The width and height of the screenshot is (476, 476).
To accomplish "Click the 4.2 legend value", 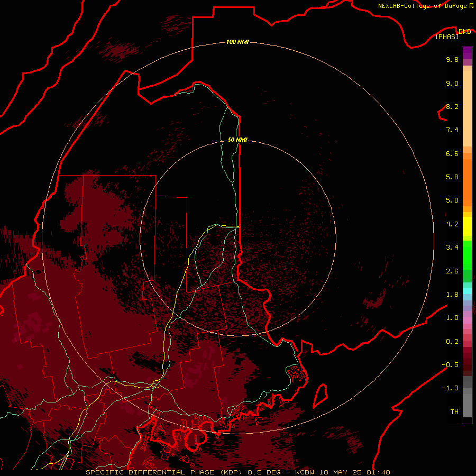I will click(x=452, y=224).
